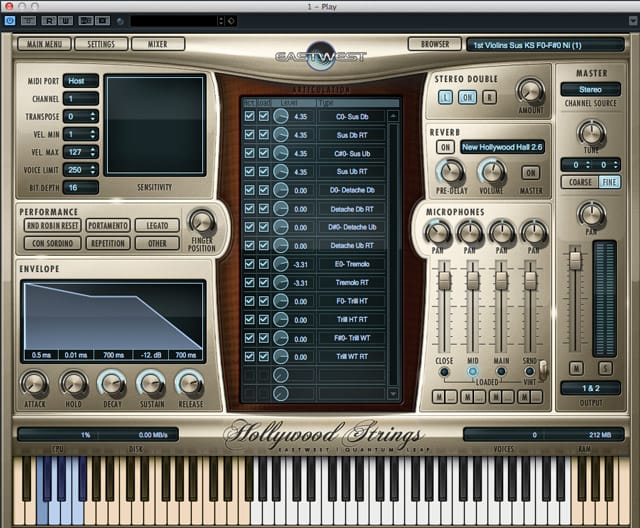Open the Bit Depth dropdown
The image size is (640, 528).
tap(81, 188)
